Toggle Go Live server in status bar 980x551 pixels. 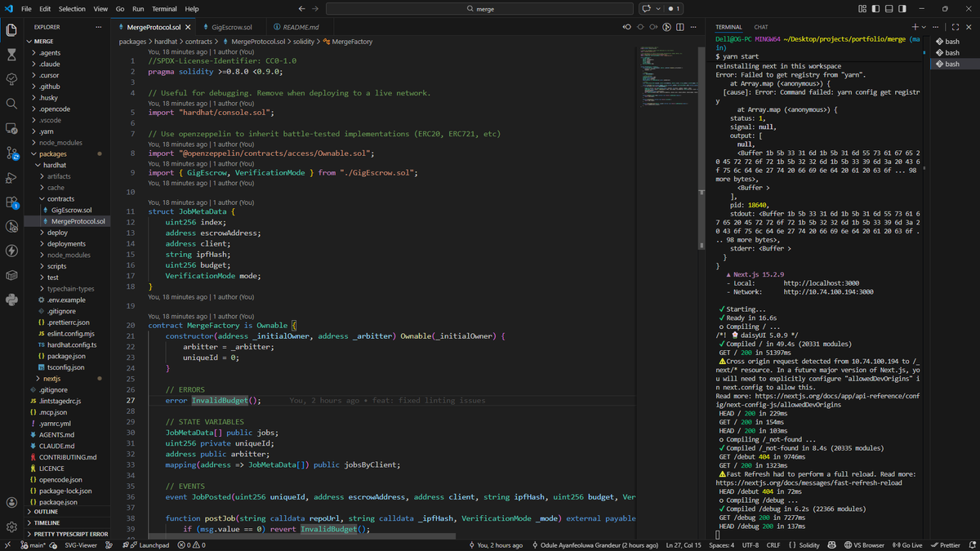tap(906, 544)
